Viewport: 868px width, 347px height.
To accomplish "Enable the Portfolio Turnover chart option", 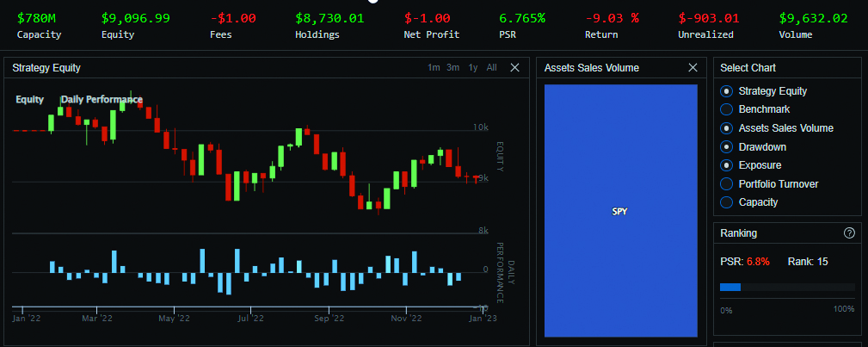I will [728, 184].
